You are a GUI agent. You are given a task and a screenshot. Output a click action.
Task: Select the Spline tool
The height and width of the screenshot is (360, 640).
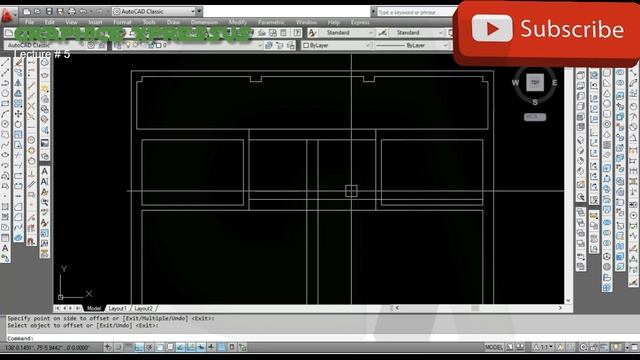(5, 144)
